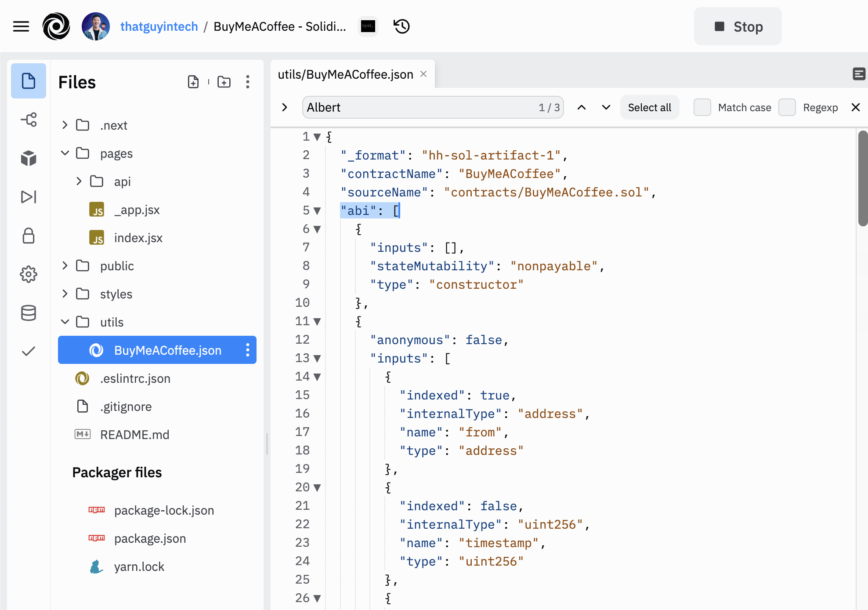The width and height of the screenshot is (868, 610).
Task: Click the Replit logo icon
Action: [56, 26]
